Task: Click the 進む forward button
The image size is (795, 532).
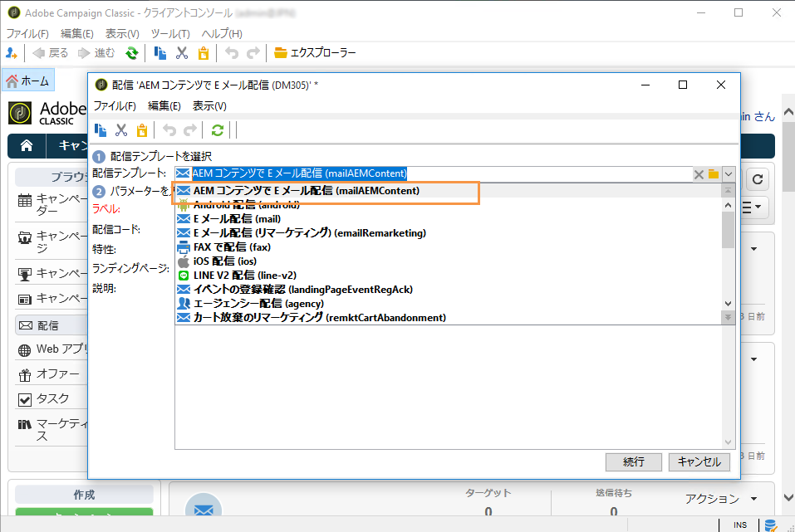Action: (96, 52)
